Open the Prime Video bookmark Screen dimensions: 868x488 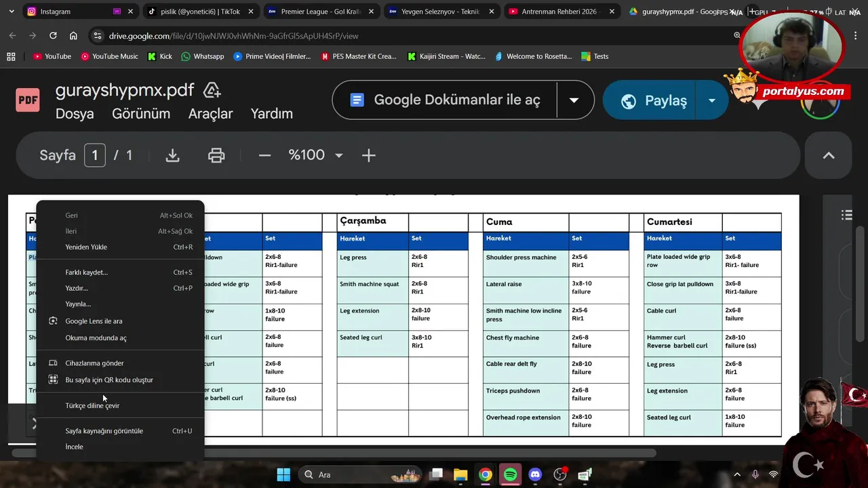click(272, 56)
